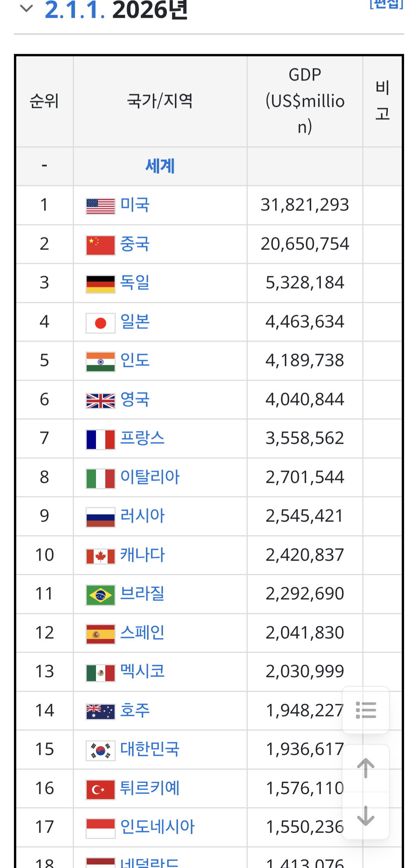Click the China flag icon
Screen dimensions: 418x868
101,245
